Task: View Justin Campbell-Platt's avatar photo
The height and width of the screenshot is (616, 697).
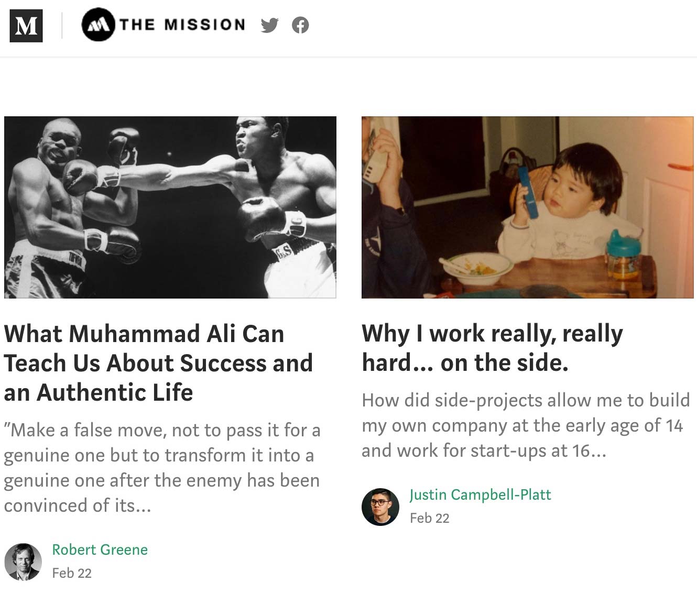Action: pos(380,507)
